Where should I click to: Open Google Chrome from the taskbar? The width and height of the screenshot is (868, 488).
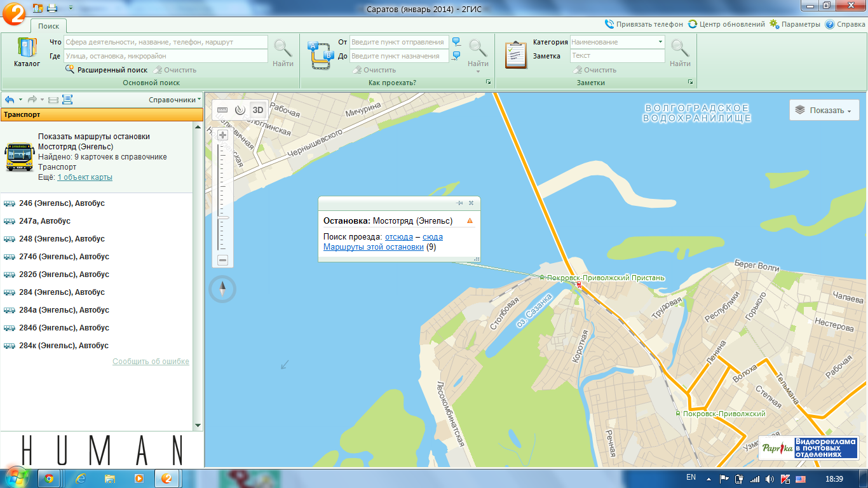tap(49, 478)
